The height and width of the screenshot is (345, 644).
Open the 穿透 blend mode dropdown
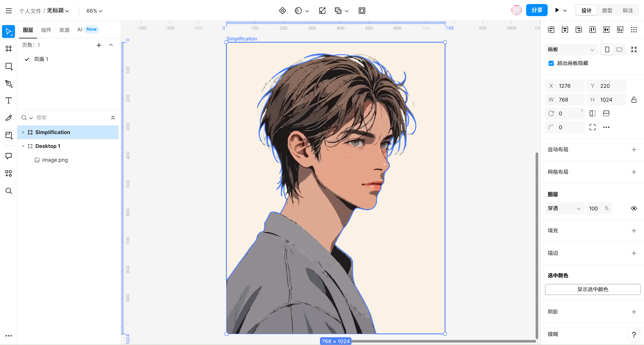[x=565, y=208]
